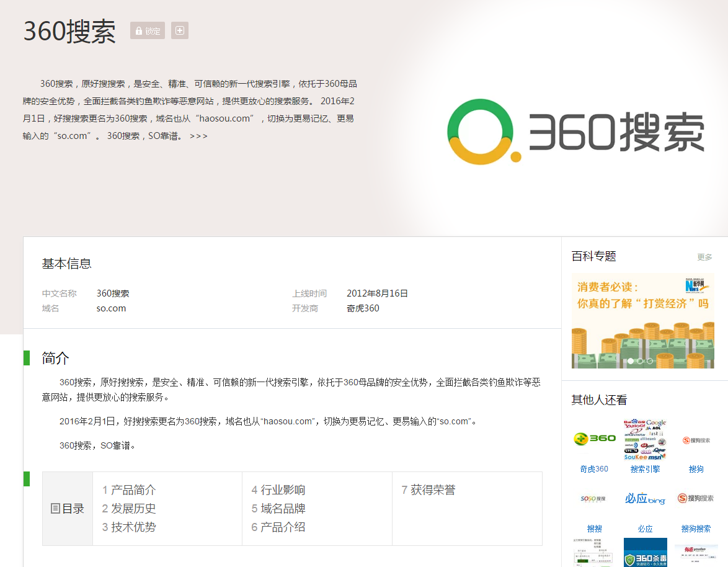The image size is (728, 567).
Task: Click the SOSO搜搜 logo icon
Action: 594,499
